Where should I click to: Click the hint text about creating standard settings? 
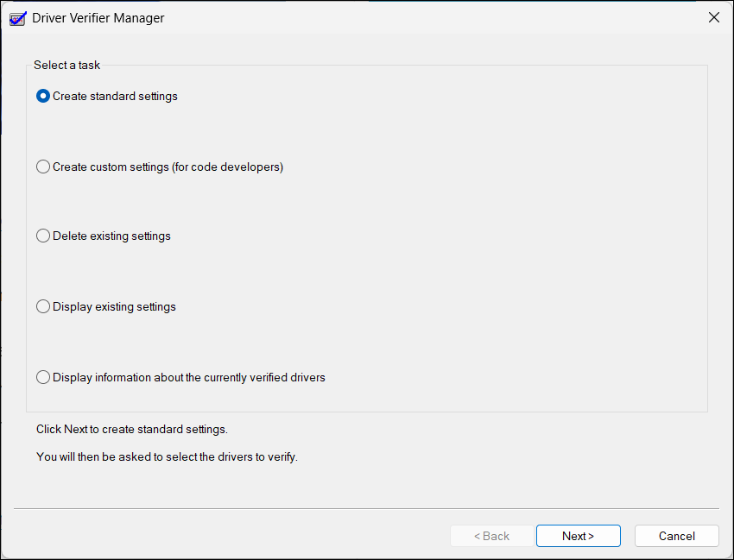tap(131, 429)
